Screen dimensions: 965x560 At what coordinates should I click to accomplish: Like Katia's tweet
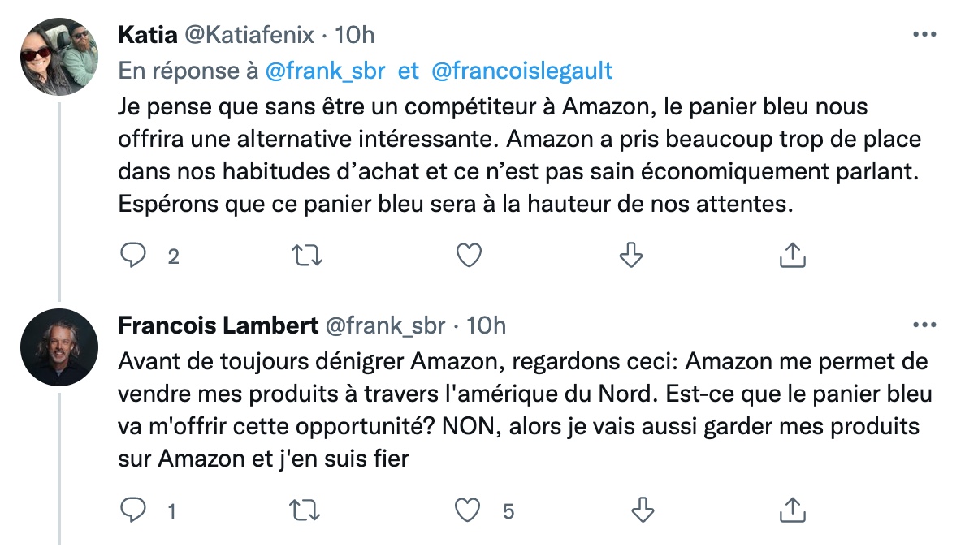tap(469, 256)
